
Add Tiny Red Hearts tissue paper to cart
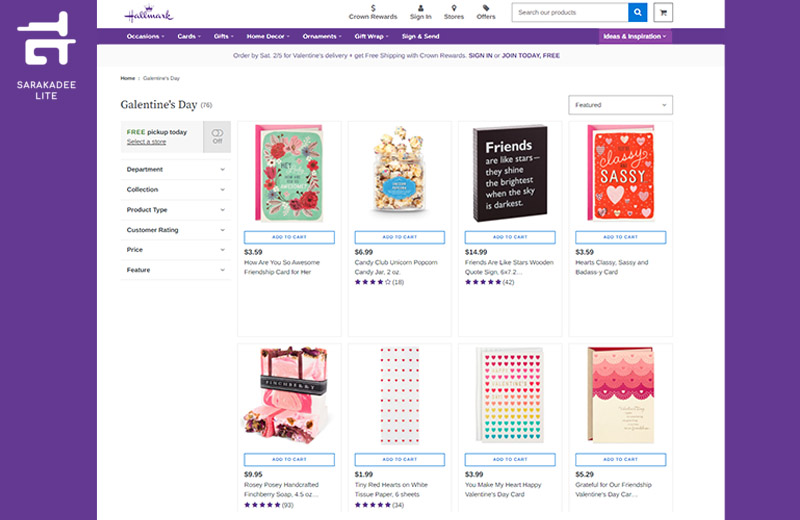coord(399,460)
